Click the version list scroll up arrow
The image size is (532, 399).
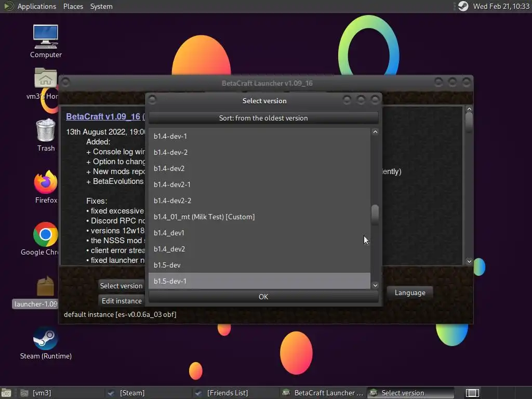tap(375, 132)
